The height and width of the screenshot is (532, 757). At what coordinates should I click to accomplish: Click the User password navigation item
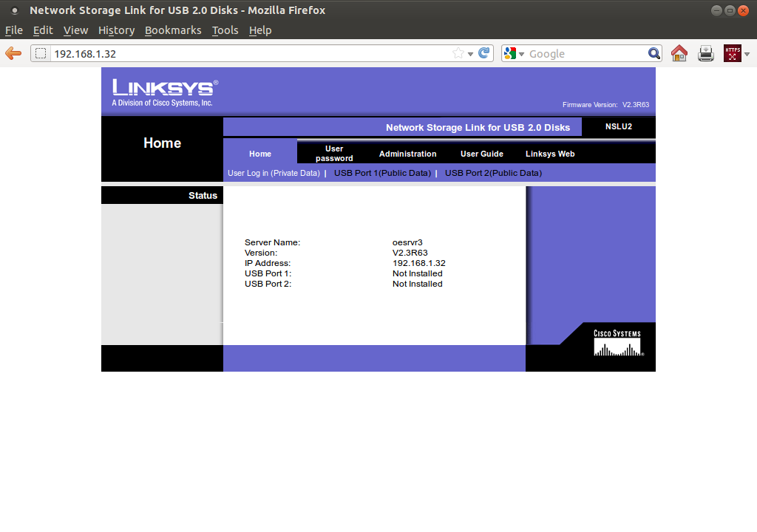coord(334,154)
